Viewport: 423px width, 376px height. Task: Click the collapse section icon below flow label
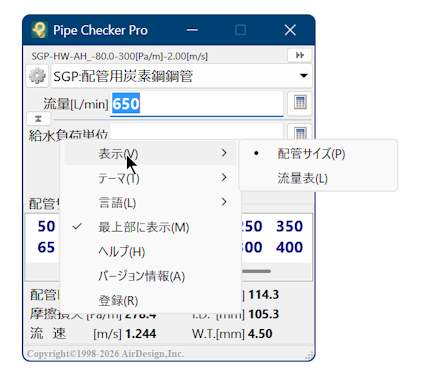(38, 119)
